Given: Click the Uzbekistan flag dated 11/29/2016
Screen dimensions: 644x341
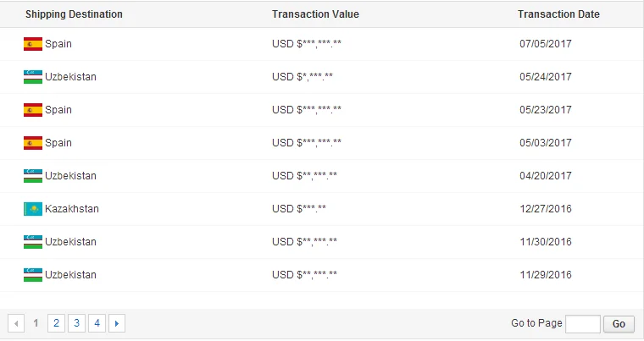Looking at the screenshot, I should tap(33, 275).
